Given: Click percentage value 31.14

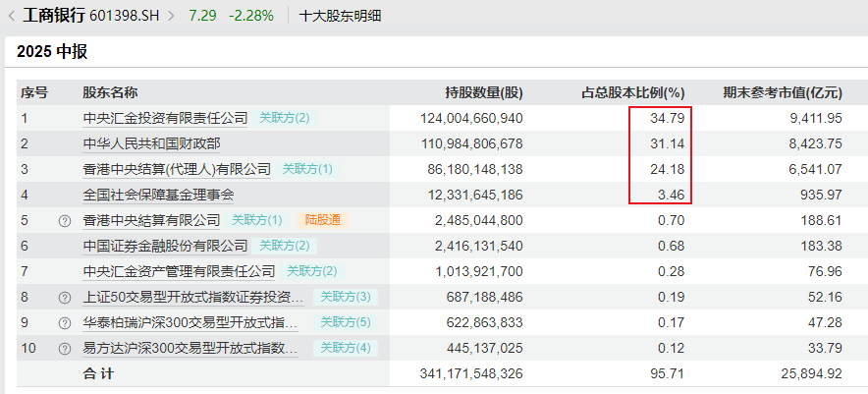Looking at the screenshot, I should (668, 143).
